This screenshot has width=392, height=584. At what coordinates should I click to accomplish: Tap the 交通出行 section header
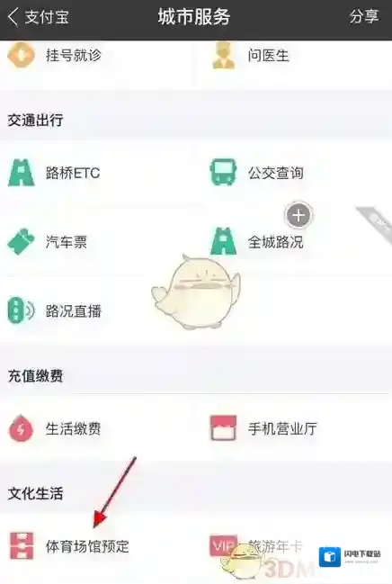(35, 120)
